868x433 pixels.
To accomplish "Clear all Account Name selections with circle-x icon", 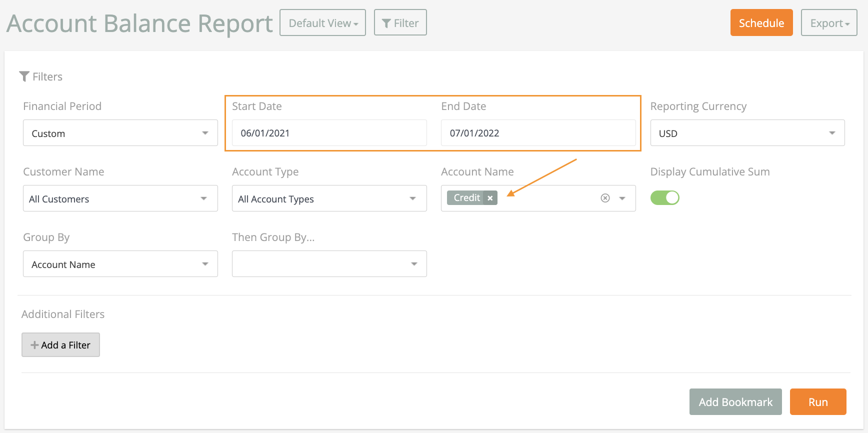I will 605,198.
